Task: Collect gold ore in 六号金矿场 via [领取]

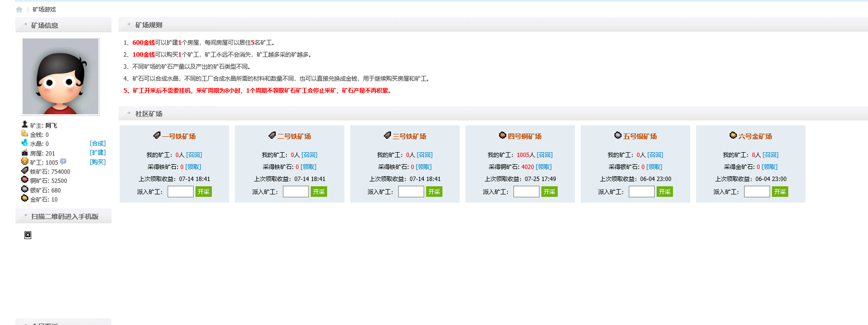Action: click(770, 167)
